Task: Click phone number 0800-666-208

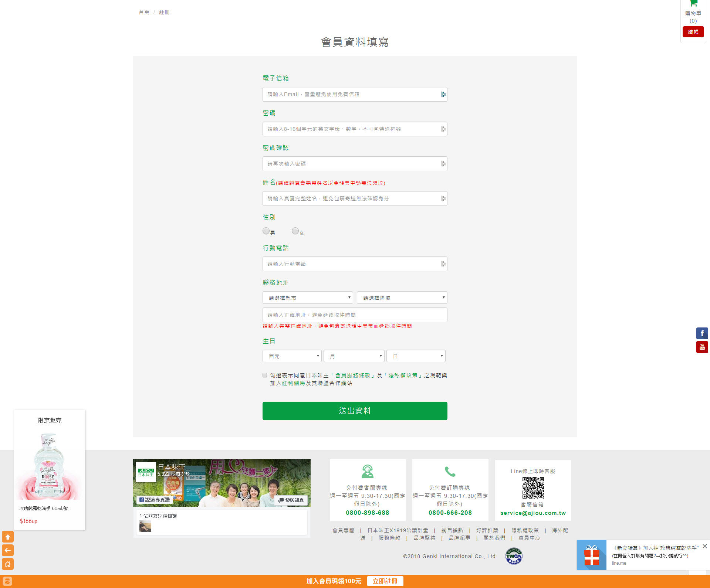Action: [x=450, y=513]
